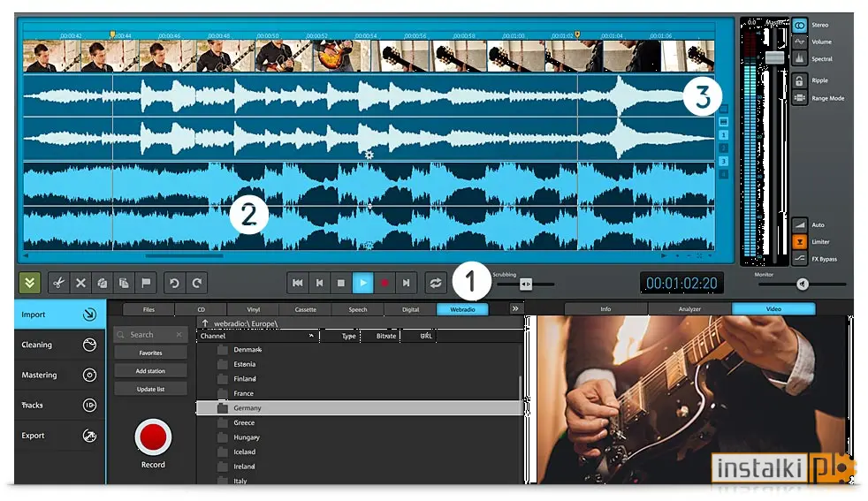
Task: Switch to the Info tab
Action: 605,309
